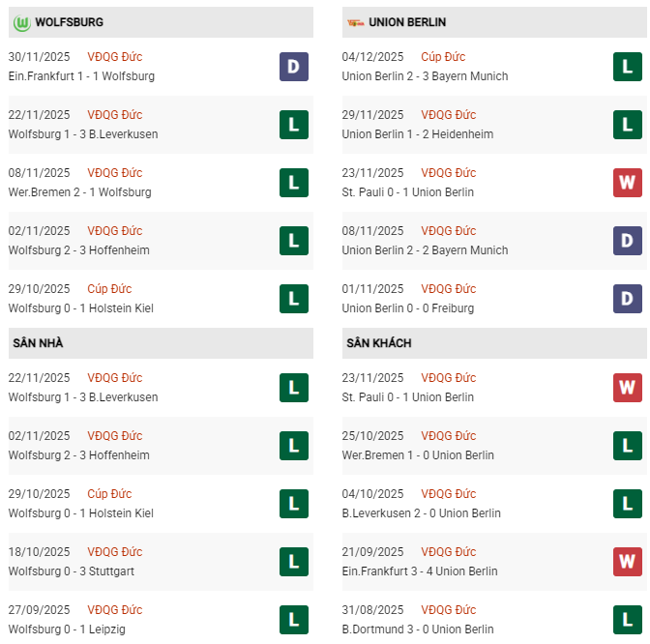Click the Wolfsburg club logo
650x644 pixels.
click(21, 21)
